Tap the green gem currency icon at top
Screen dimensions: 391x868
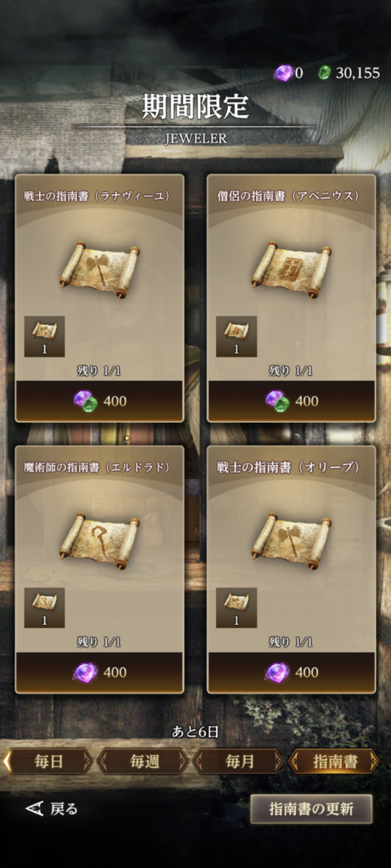click(325, 73)
